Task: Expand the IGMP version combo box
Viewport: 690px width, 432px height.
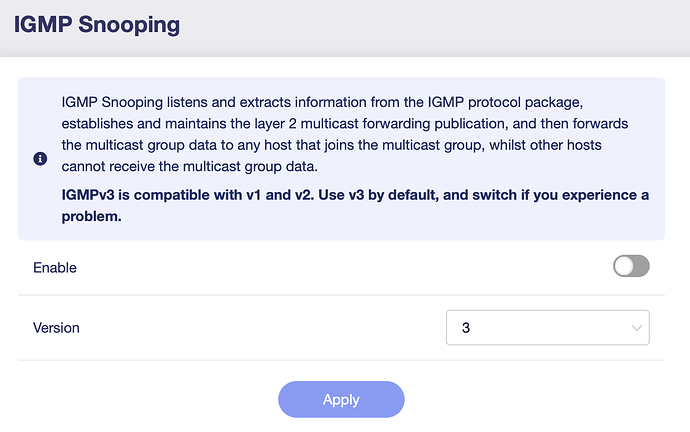Action: coord(547,328)
